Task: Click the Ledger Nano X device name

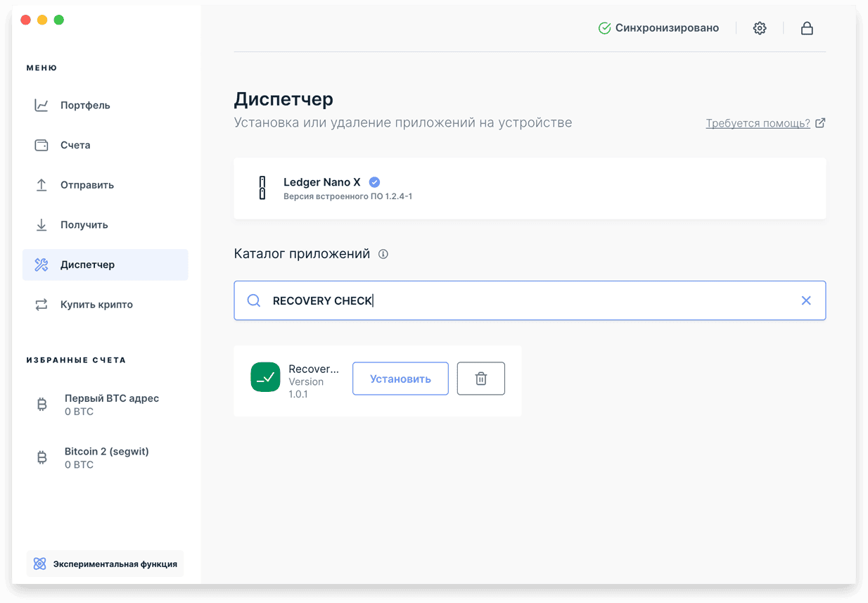Action: 322,182
